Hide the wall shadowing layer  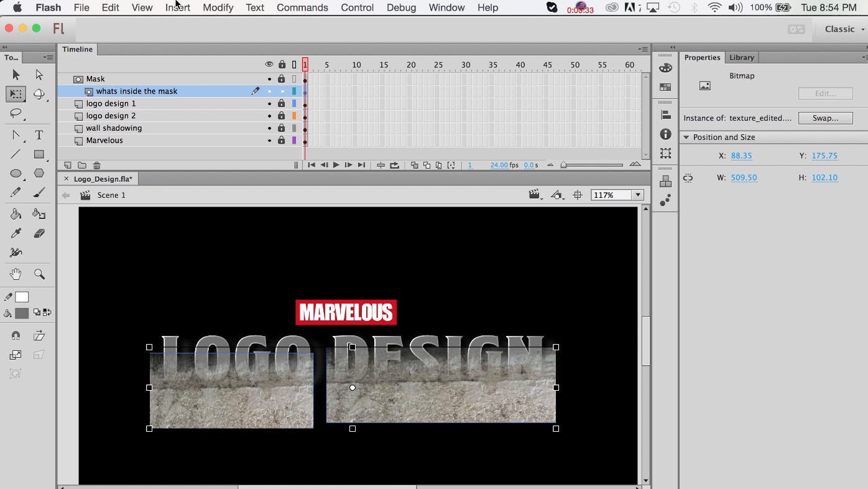(x=269, y=128)
